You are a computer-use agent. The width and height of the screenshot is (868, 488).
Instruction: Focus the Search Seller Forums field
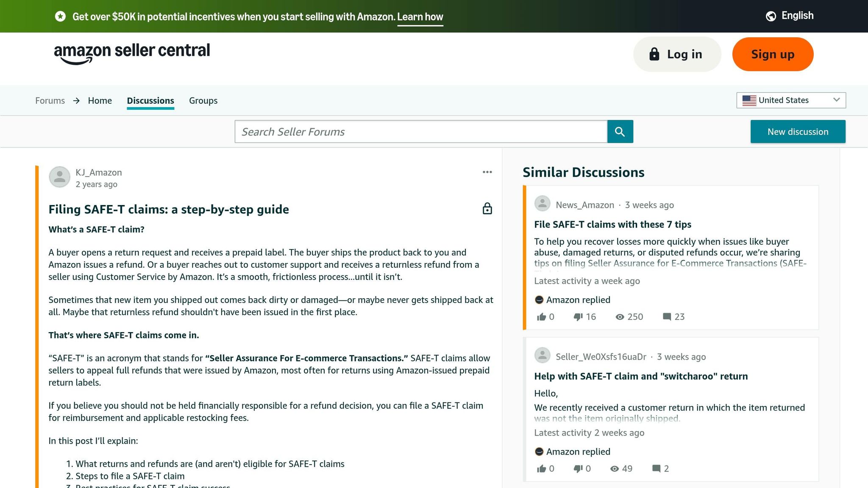point(421,132)
